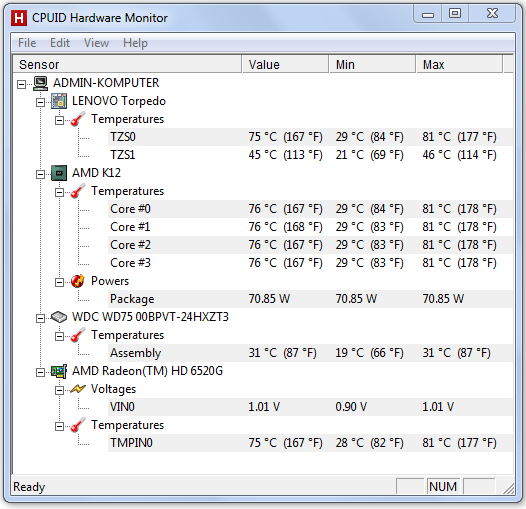
Task: Click the WDC hard drive icon
Action: (59, 317)
